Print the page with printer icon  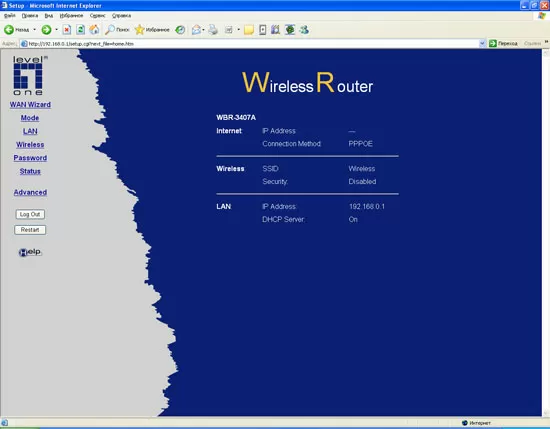213,30
